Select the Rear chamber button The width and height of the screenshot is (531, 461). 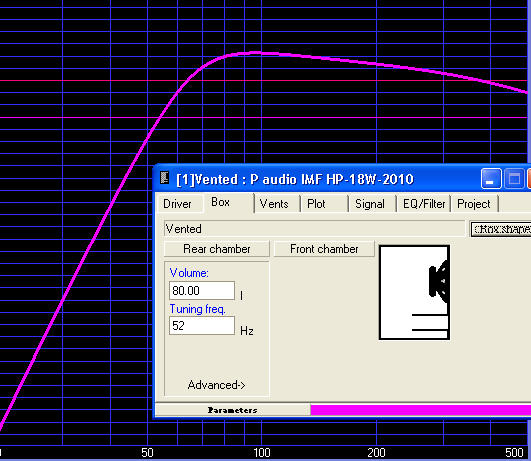tap(217, 249)
